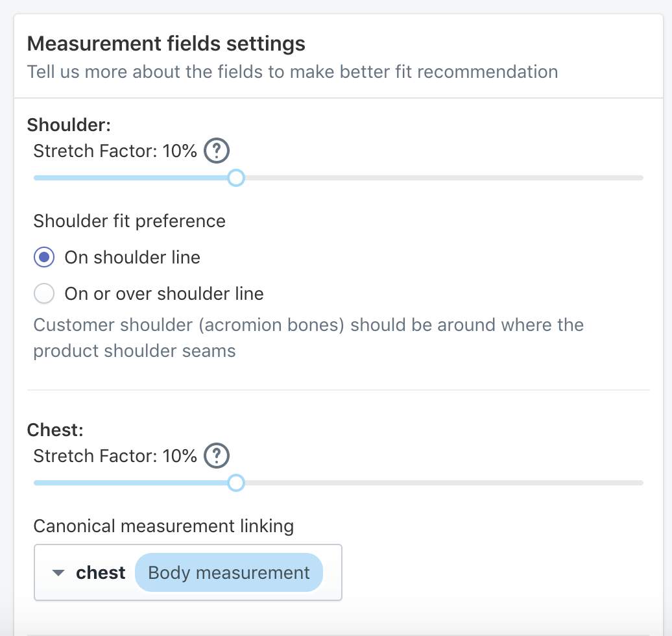Click the Measurement fields settings heading
Viewport: 672px width, 636px height.
165,43
